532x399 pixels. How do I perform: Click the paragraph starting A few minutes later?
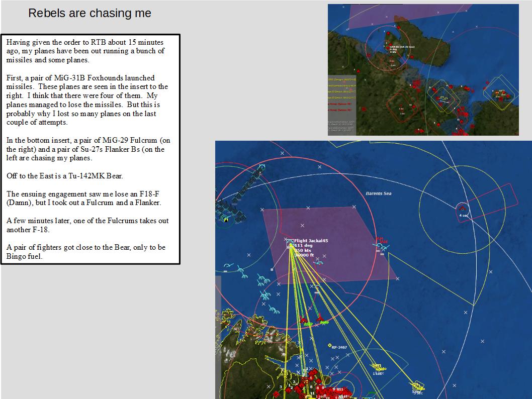[87, 225]
